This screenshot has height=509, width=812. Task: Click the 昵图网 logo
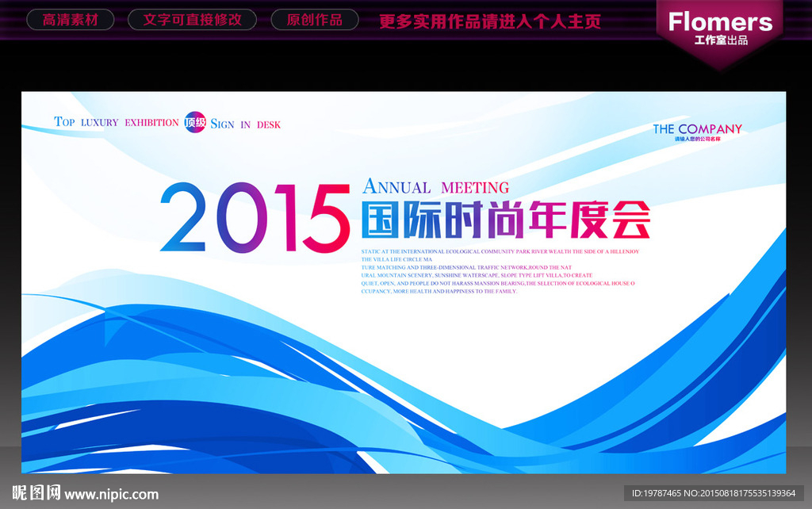click(36, 492)
